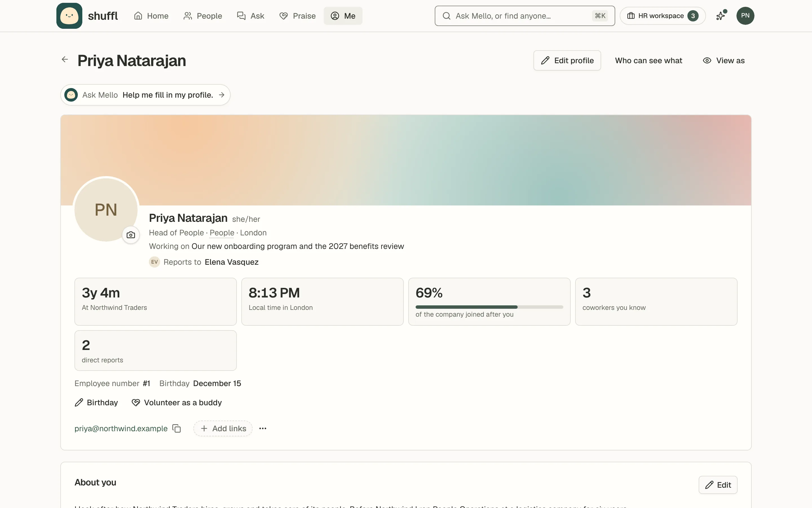
Task: Click the Employee number #1 text
Action: (x=112, y=383)
